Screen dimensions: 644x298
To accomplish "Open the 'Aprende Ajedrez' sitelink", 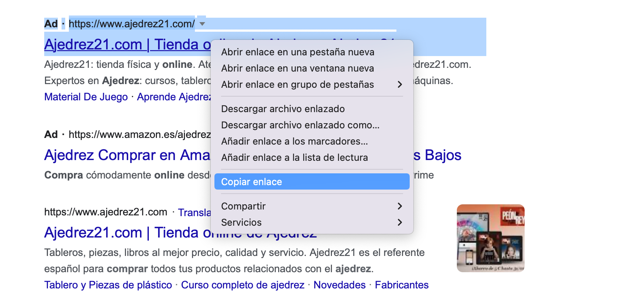I will pyautogui.click(x=174, y=97).
